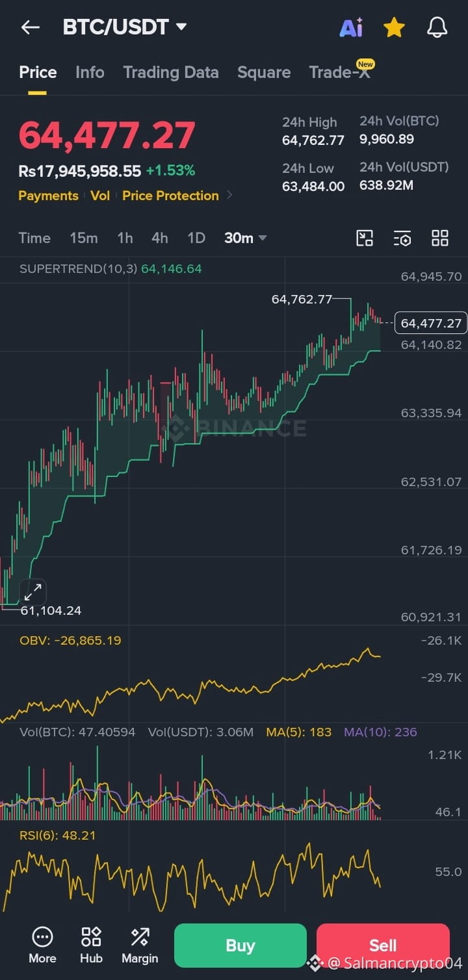468x980 pixels.
Task: Tap the current price tag 64,477.27 on axis
Action: (x=431, y=323)
